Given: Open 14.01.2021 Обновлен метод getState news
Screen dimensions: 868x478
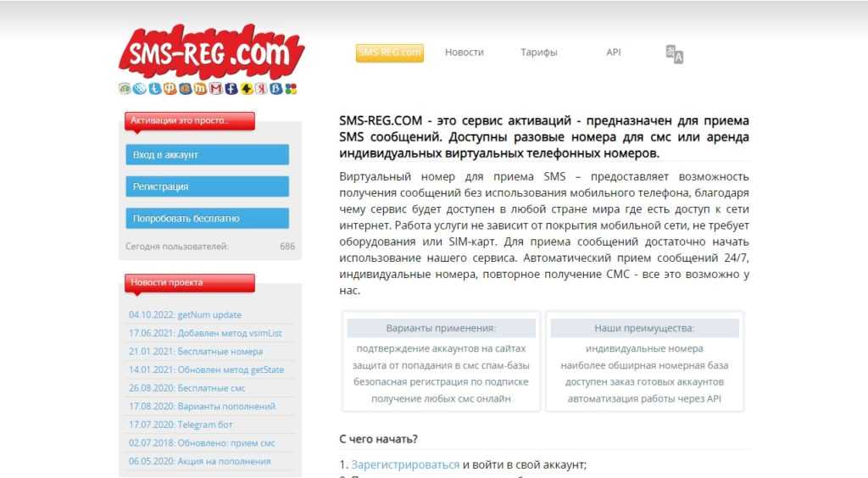Looking at the screenshot, I should click(206, 370).
